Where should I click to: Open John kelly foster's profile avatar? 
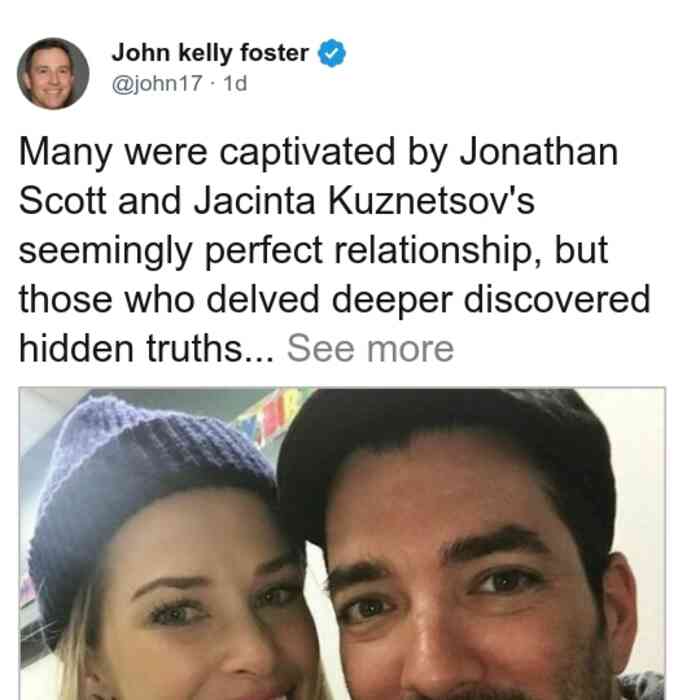53,74
